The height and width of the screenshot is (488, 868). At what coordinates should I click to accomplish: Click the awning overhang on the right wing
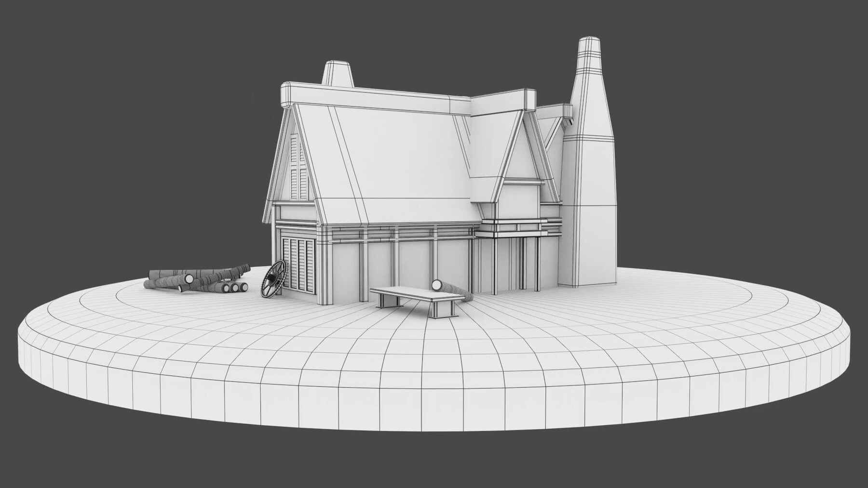click(x=526, y=231)
